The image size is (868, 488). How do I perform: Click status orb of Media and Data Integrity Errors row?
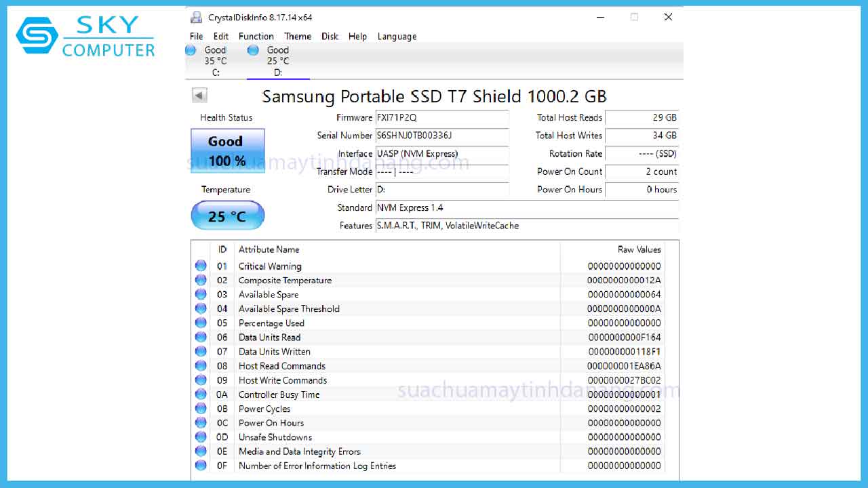[x=201, y=451]
